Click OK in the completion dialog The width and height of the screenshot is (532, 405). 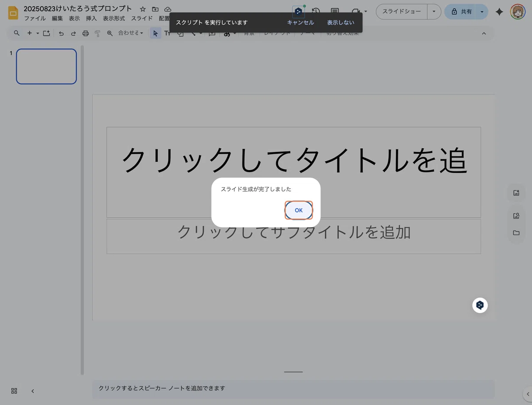(299, 210)
